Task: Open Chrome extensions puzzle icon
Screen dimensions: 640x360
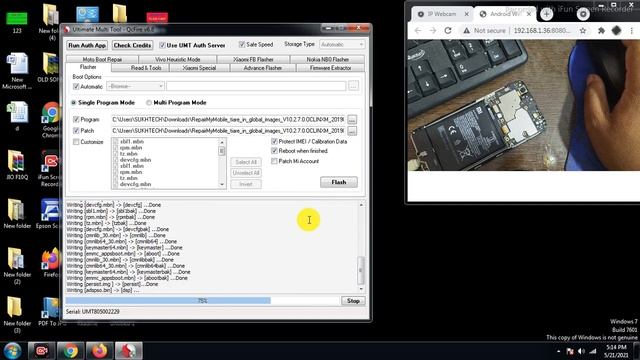Action: pos(601,31)
